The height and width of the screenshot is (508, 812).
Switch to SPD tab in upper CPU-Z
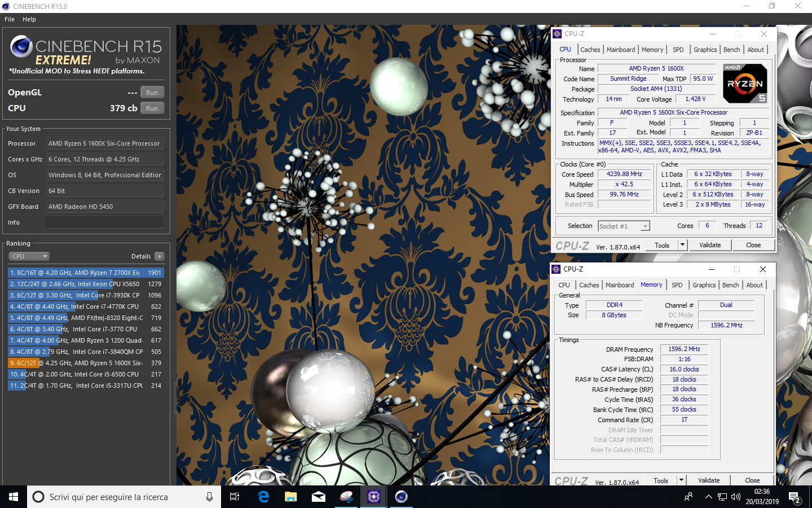tap(678, 50)
